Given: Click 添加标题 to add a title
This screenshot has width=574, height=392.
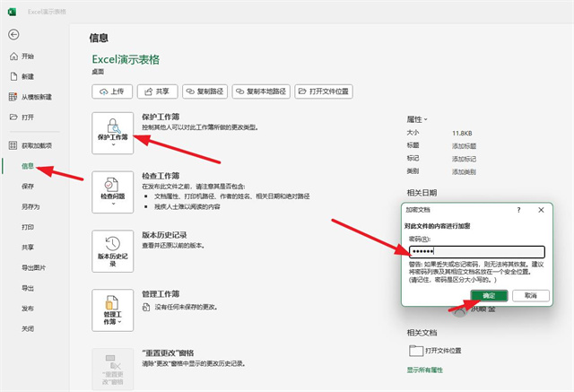Looking at the screenshot, I should click(x=464, y=146).
